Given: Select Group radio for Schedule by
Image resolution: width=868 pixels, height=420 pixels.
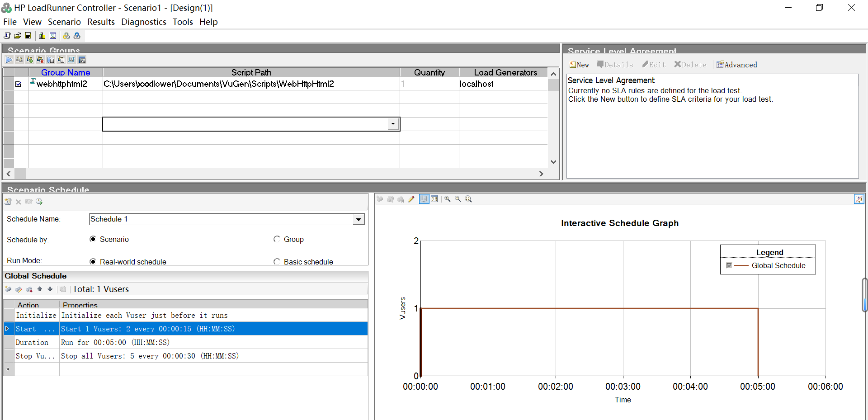Looking at the screenshot, I should (277, 239).
